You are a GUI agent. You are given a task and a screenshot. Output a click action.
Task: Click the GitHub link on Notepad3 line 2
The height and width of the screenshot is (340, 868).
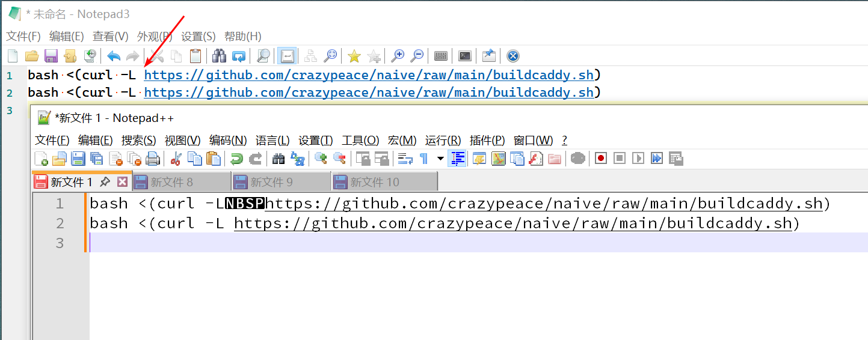[x=369, y=93]
